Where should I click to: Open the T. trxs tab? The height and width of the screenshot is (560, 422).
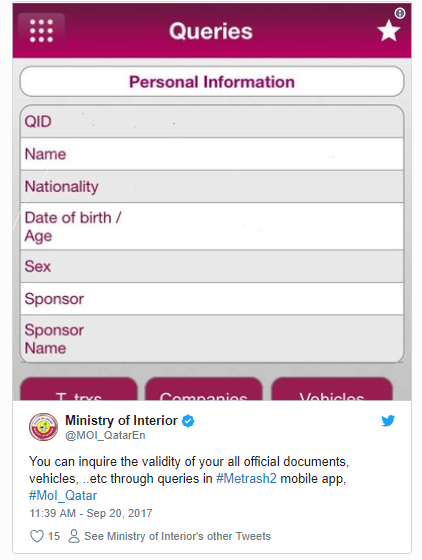[x=79, y=389]
